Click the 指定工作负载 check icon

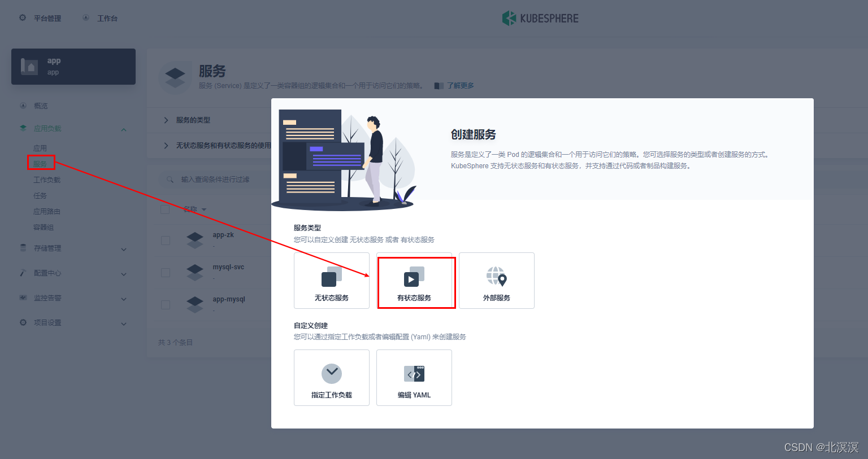[x=332, y=373]
